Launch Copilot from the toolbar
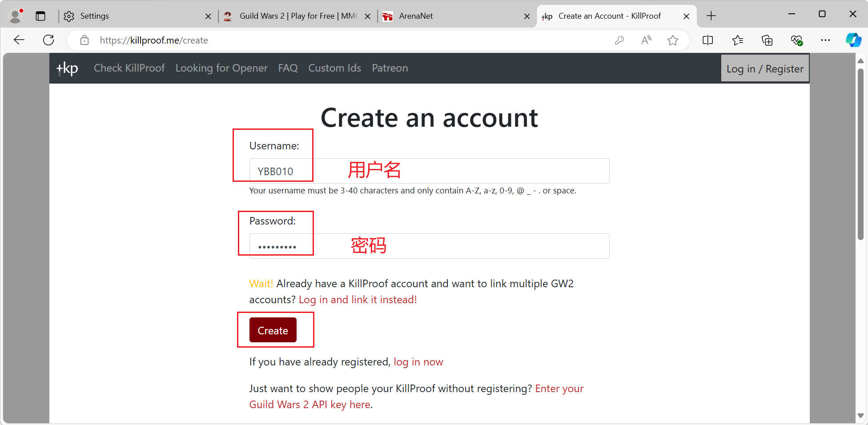 [853, 40]
